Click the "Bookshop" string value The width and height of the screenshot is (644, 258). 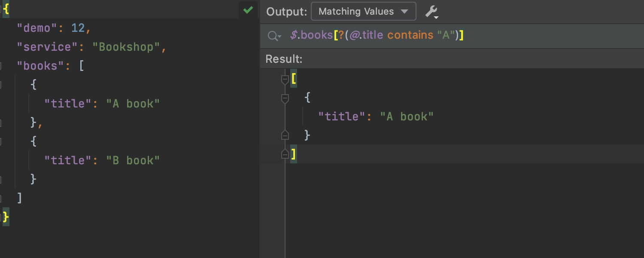(126, 47)
